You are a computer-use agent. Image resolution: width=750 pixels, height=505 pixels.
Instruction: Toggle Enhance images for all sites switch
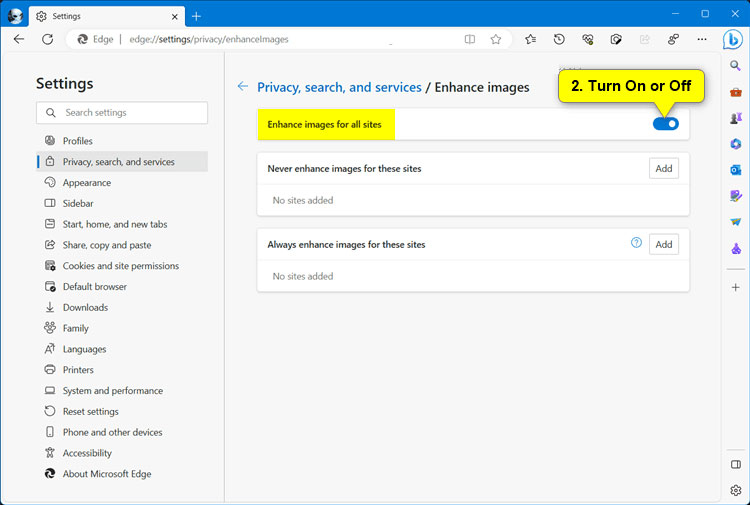665,124
